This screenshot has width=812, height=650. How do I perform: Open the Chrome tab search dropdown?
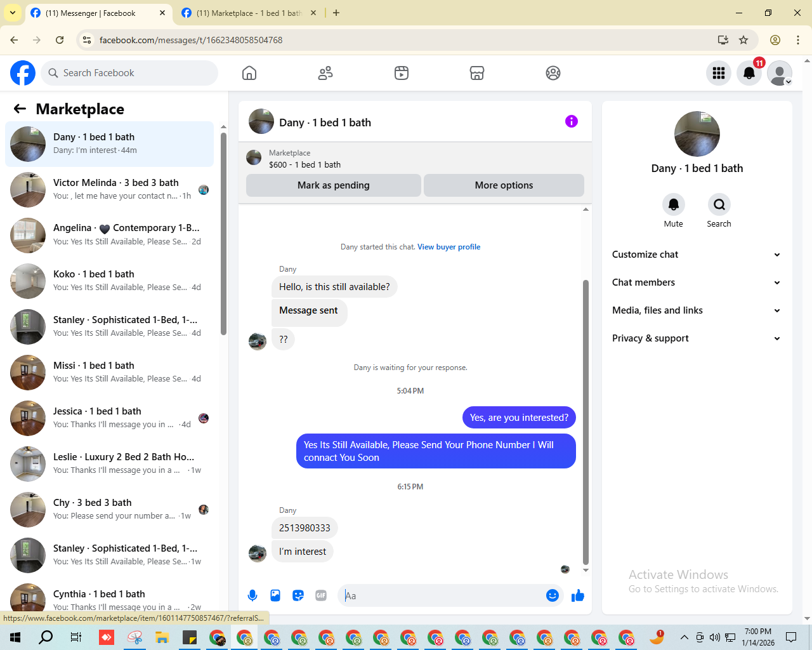pos(13,13)
